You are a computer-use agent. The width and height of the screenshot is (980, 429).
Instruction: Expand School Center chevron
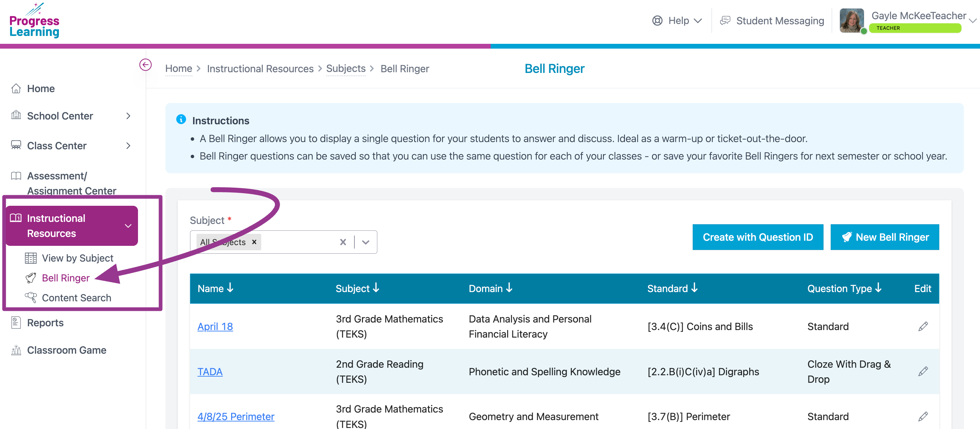coord(128,116)
